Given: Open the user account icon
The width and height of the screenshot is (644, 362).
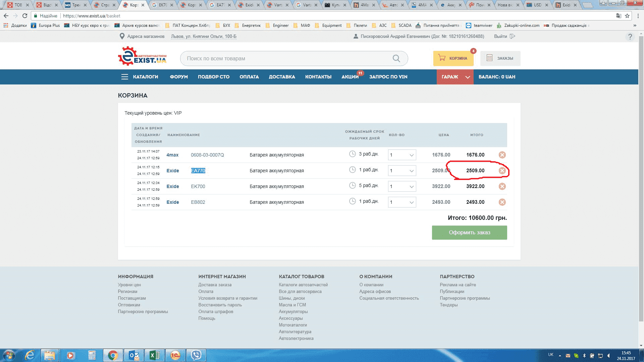Looking at the screenshot, I should pyautogui.click(x=356, y=36).
